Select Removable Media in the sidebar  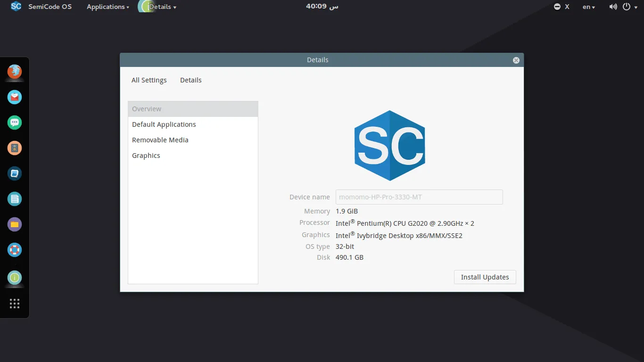160,140
